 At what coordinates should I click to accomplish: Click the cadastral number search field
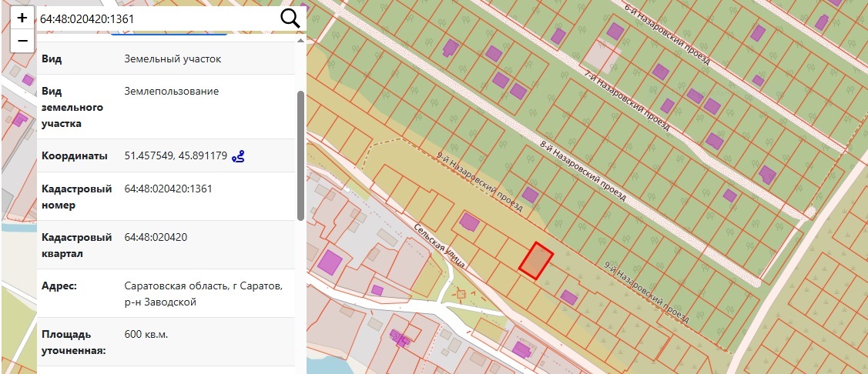click(154, 17)
